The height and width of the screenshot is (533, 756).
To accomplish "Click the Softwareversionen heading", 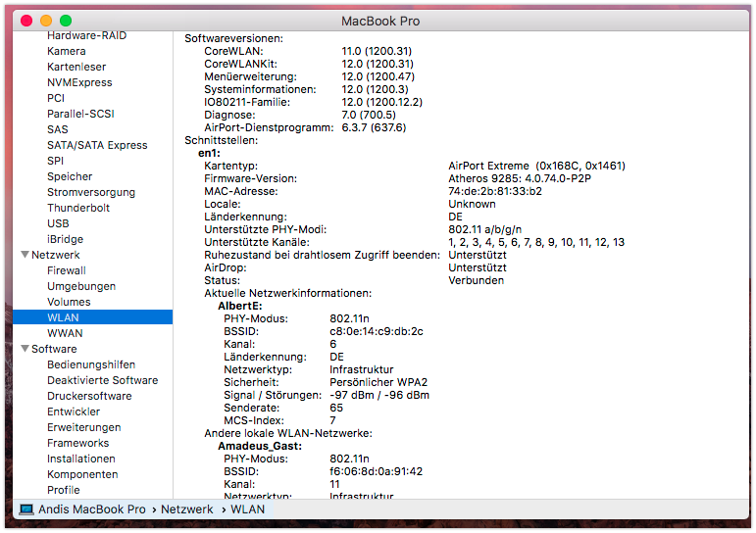I will pos(233,38).
